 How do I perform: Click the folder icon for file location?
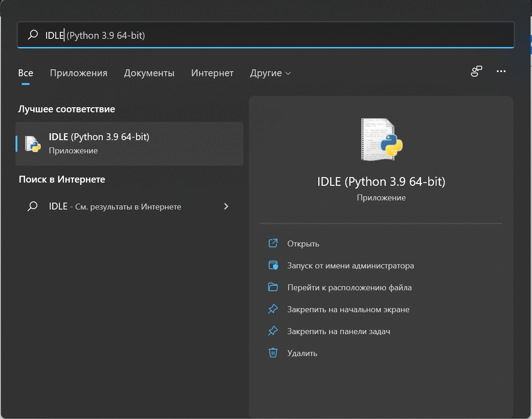pos(273,287)
